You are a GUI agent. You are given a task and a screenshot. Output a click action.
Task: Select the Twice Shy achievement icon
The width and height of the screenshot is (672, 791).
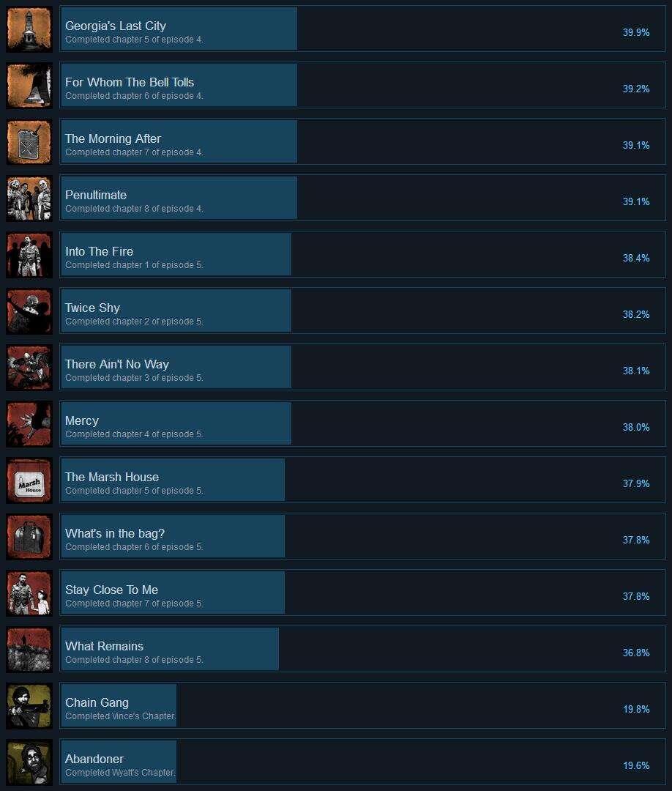(x=29, y=312)
